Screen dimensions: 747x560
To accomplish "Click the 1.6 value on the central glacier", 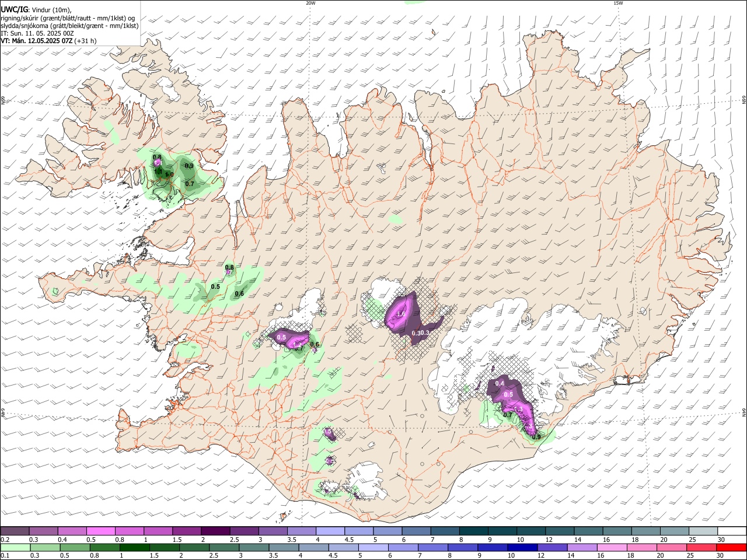I will (x=401, y=314).
